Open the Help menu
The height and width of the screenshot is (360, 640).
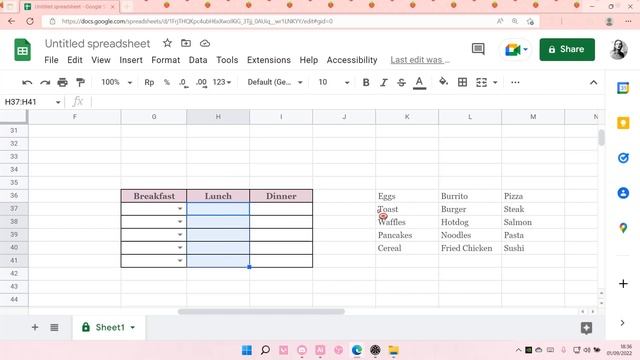coord(309,60)
